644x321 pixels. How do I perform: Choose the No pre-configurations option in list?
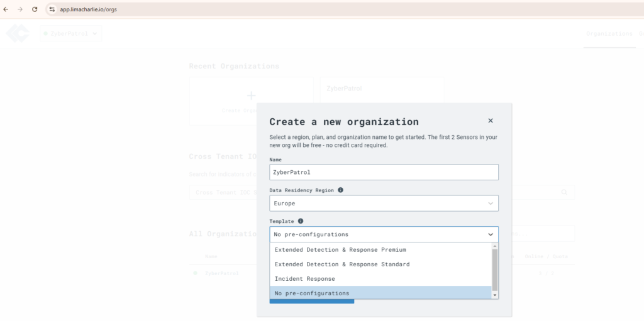[x=380, y=293]
